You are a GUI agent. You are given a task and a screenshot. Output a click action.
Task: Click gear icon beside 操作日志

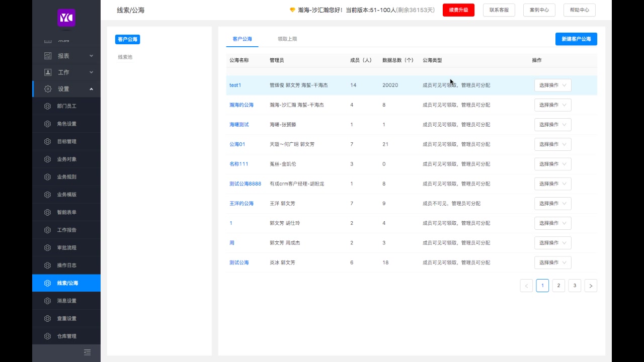tap(47, 265)
